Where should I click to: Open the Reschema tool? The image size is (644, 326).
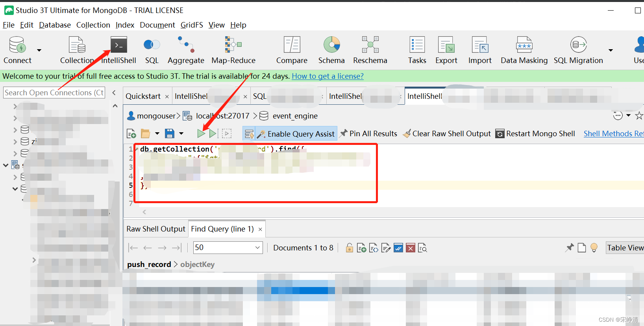pos(370,50)
